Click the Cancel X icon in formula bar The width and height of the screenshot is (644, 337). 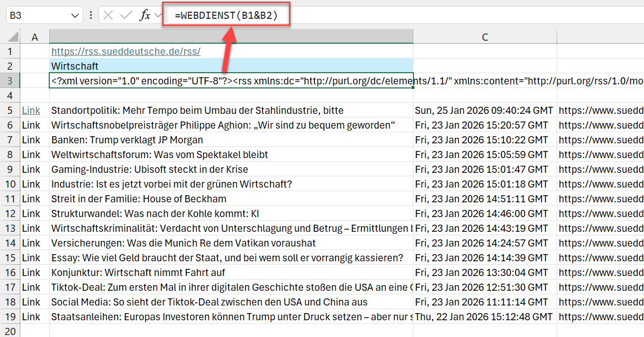pyautogui.click(x=108, y=15)
